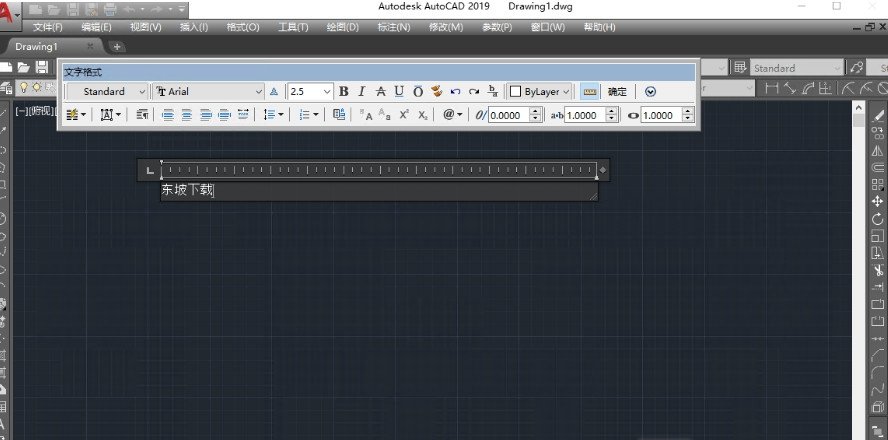The width and height of the screenshot is (888, 440).
Task: Open the 标注(N) menu
Action: point(394,27)
